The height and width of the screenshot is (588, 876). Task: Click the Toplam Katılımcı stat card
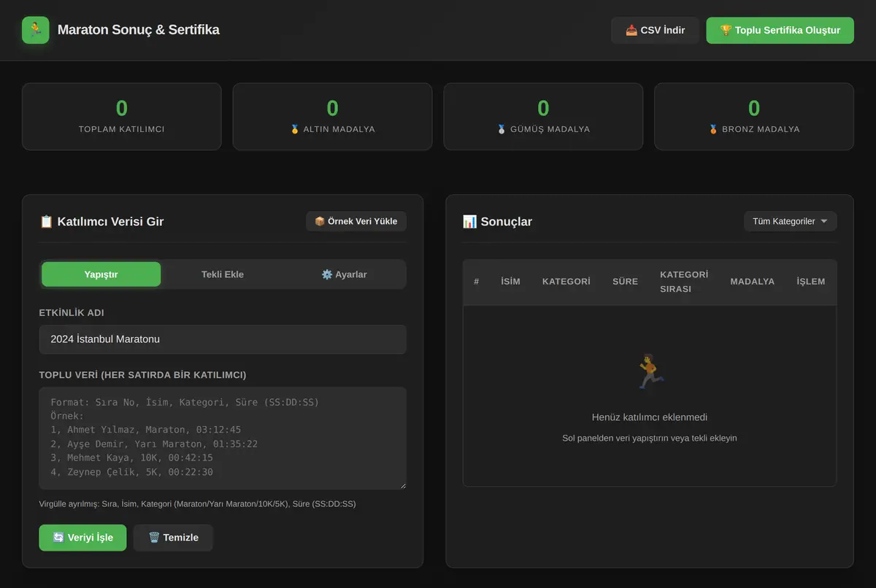point(122,117)
